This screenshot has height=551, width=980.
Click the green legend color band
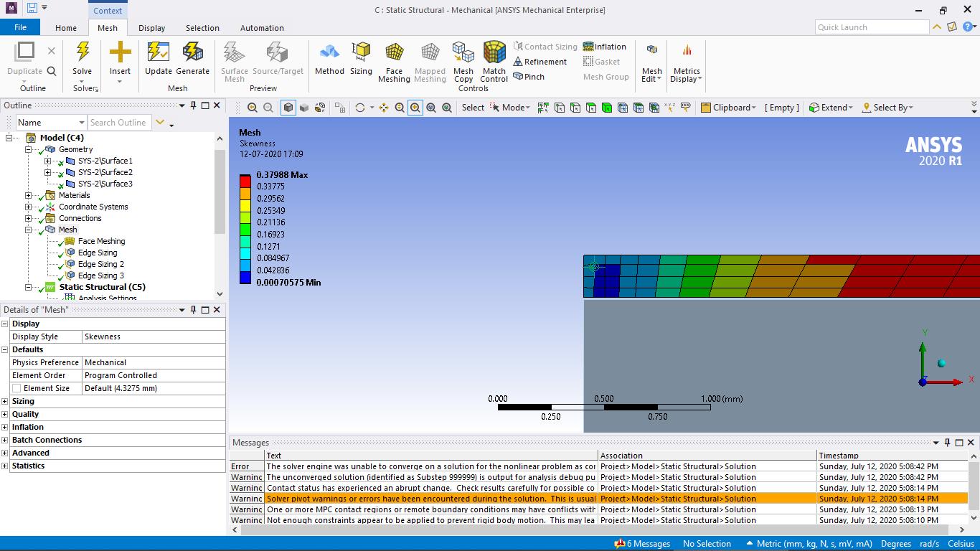pos(245,230)
